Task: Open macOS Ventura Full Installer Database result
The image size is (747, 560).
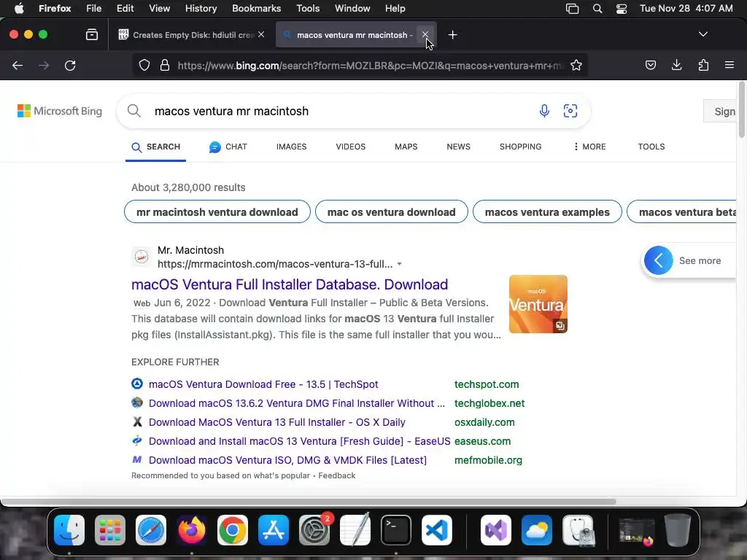Action: 290,284
